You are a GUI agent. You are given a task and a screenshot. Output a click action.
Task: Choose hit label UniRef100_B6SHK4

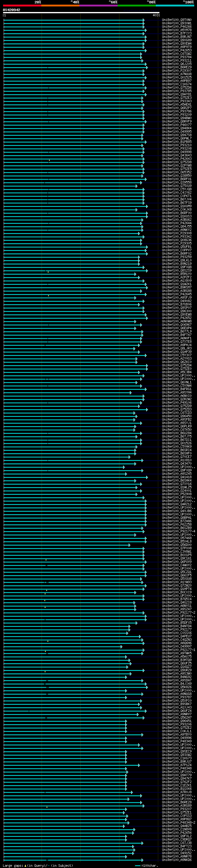[x=177, y=481]
